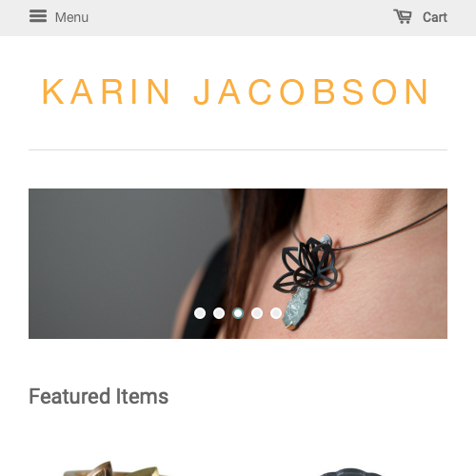Image resolution: width=476 pixels, height=476 pixels.
Task: Select the second slideshow dot
Action: pos(219,313)
